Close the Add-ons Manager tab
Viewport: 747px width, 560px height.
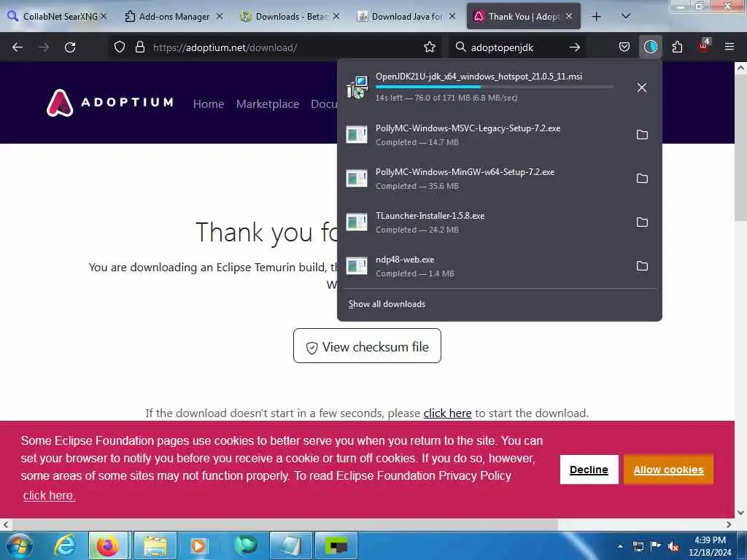[x=220, y=17]
